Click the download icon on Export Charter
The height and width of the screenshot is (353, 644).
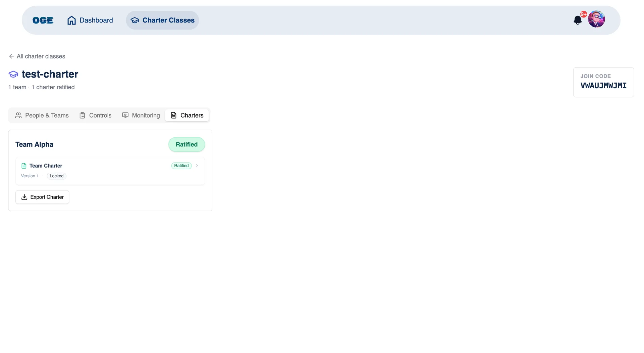coord(24,197)
